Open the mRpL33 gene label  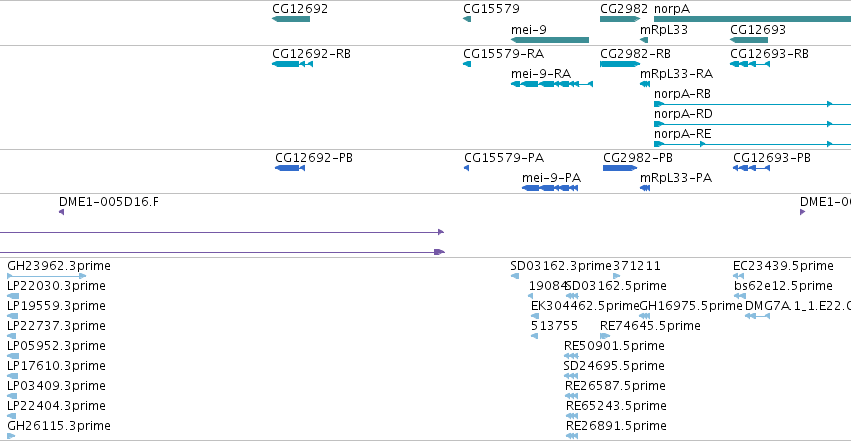coord(664,29)
